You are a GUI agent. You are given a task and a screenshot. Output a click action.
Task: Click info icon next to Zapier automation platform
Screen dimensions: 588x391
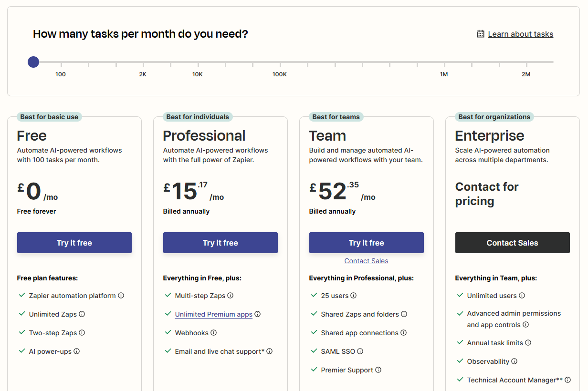point(121,296)
